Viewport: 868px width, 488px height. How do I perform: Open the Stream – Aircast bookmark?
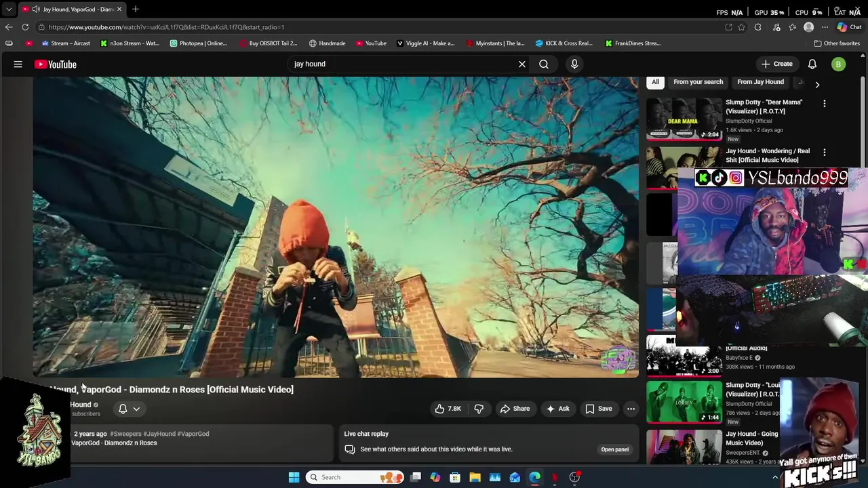coord(66,43)
